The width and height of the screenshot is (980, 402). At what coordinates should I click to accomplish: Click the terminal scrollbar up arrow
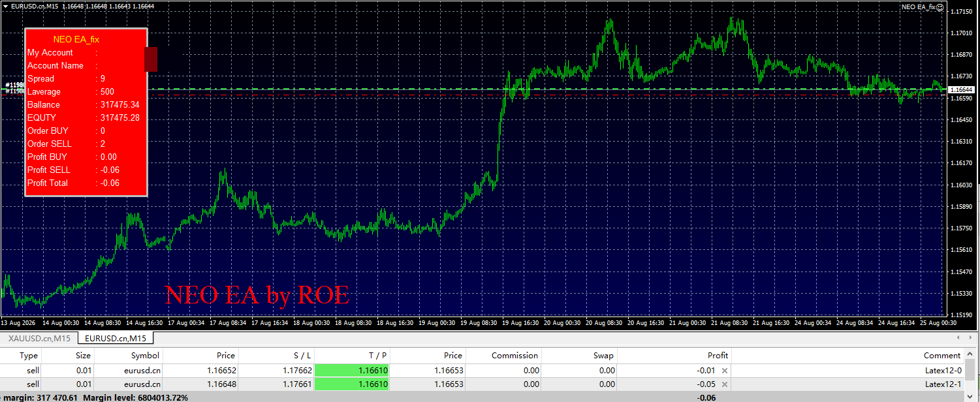(971, 355)
